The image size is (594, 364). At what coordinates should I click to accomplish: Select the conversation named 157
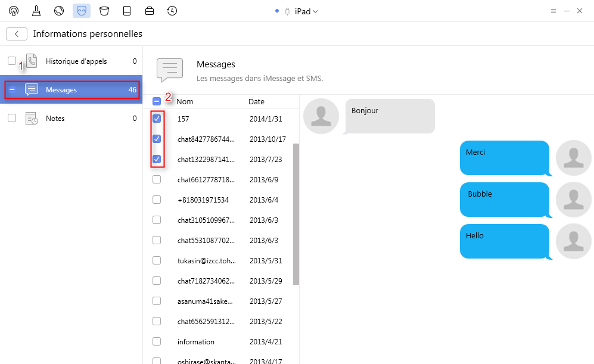coord(183,119)
